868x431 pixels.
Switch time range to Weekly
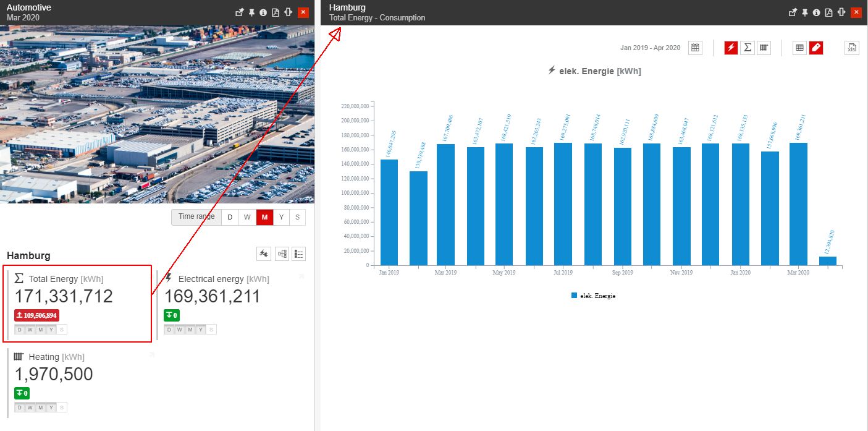click(x=247, y=217)
